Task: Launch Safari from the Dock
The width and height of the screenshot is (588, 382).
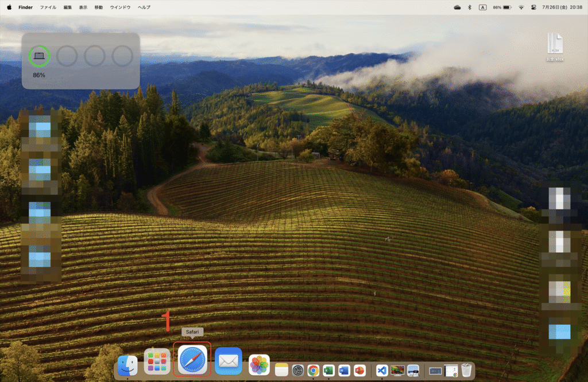Action: (x=192, y=360)
